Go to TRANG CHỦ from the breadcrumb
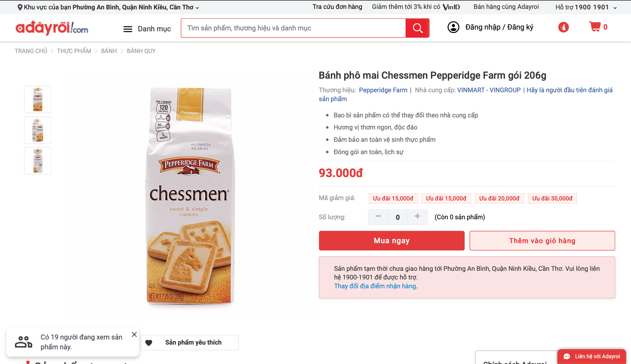This screenshot has width=631, height=364. 31,51
